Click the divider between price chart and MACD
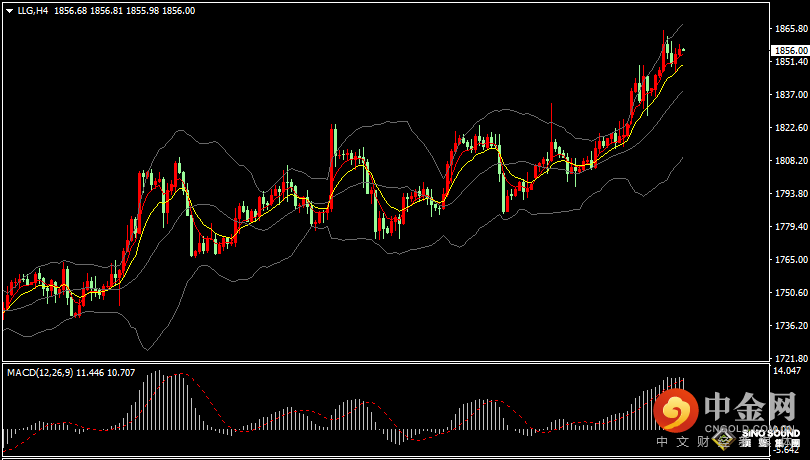Screen dimensions: 810x460 [x=385, y=362]
